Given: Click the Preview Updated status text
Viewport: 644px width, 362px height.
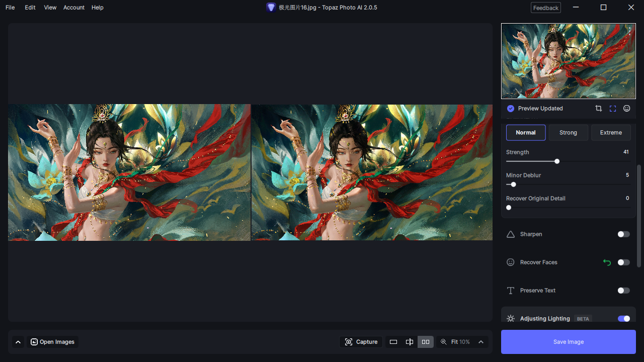Looking at the screenshot, I should (x=540, y=109).
